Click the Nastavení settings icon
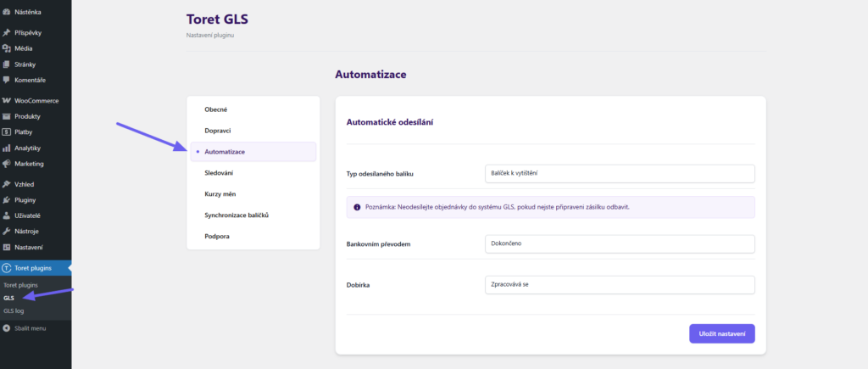Viewport: 868px width, 369px height. (7, 247)
